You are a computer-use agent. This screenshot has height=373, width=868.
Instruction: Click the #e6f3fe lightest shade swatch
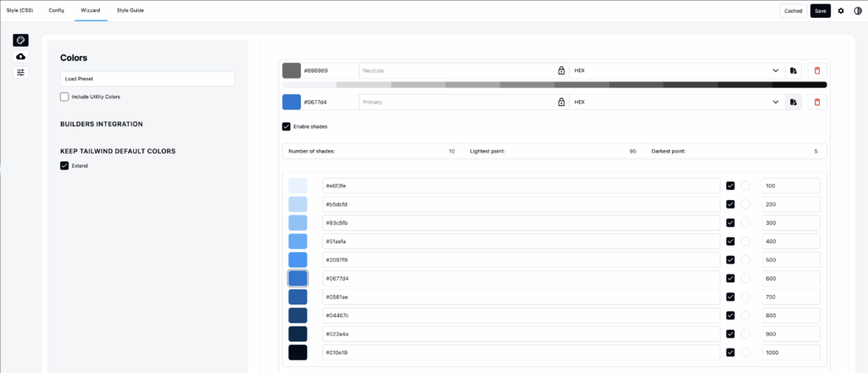[x=298, y=186]
